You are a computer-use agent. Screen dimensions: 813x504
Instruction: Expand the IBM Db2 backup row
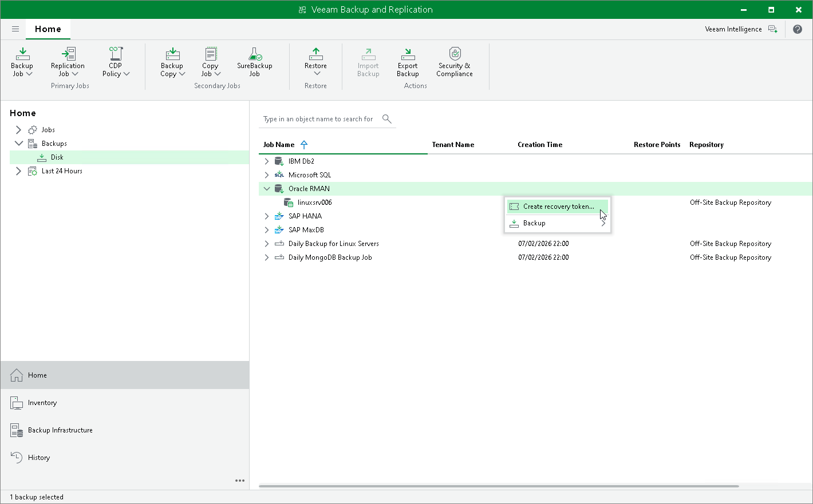(266, 161)
